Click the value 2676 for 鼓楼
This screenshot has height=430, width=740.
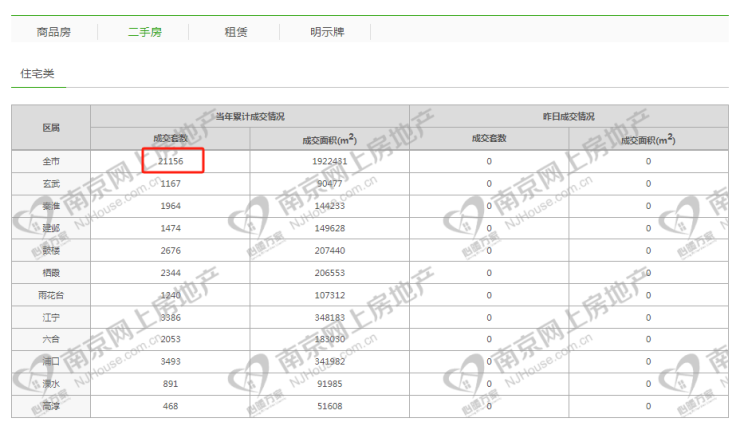[170, 251]
